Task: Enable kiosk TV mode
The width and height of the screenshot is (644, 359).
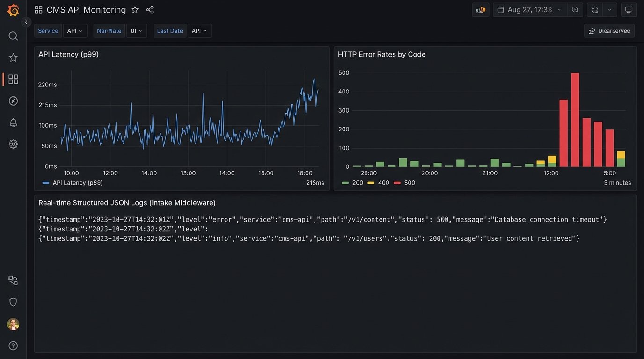Action: [629, 9]
